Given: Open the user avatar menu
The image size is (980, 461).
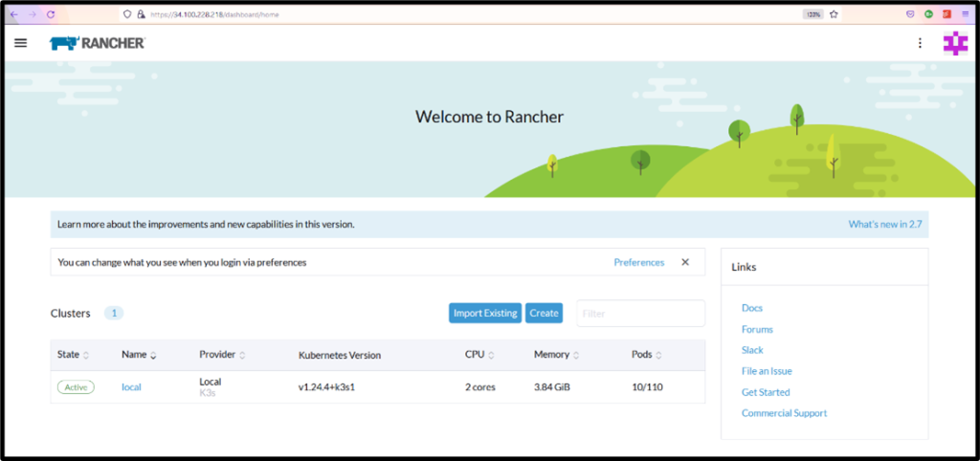Looking at the screenshot, I should click(x=955, y=43).
